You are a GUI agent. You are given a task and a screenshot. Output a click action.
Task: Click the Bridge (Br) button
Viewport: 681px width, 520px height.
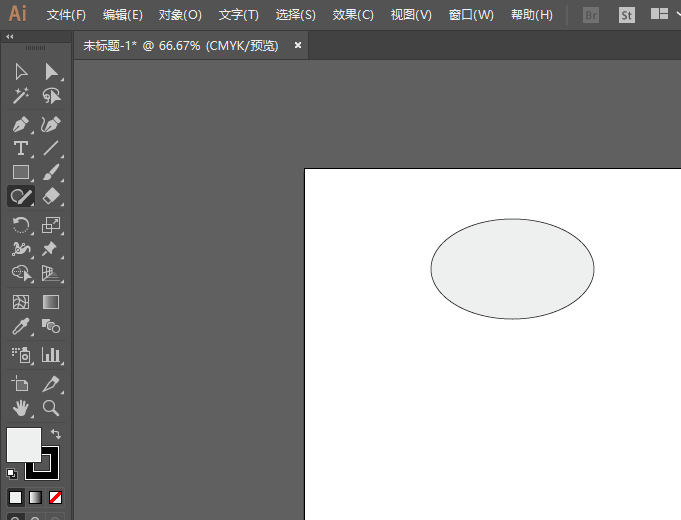[592, 15]
